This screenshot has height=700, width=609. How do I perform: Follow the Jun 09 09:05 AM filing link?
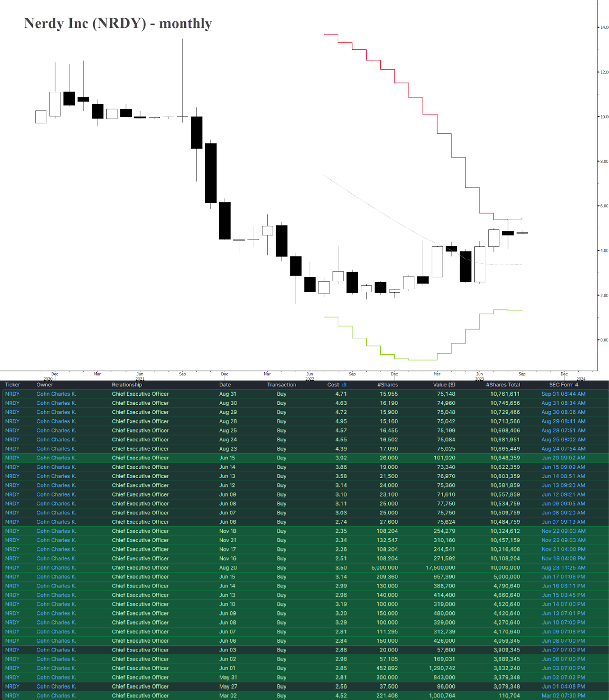click(x=563, y=504)
